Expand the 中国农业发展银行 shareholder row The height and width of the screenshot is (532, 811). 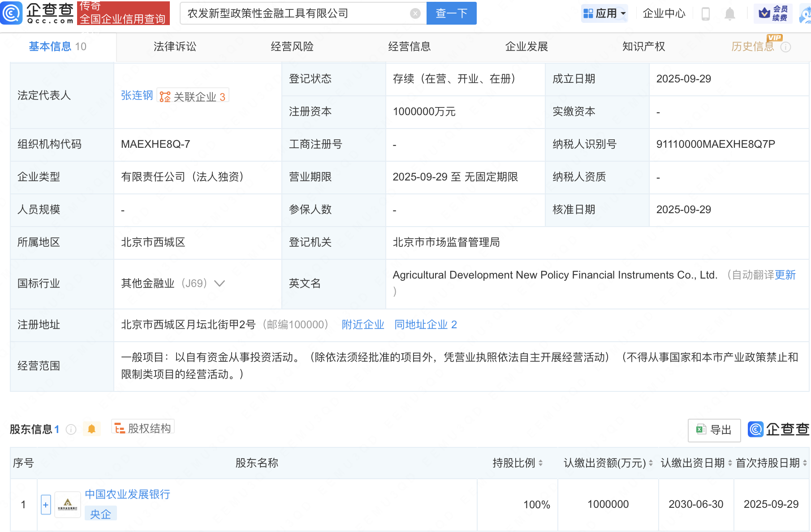[x=46, y=505]
